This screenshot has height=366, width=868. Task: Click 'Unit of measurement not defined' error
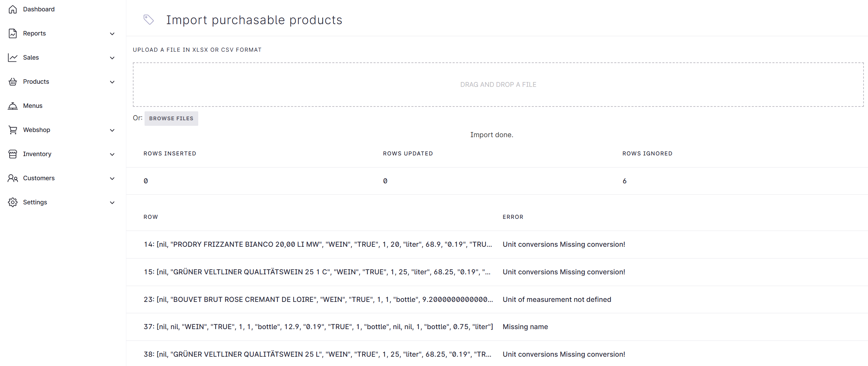coord(557,299)
